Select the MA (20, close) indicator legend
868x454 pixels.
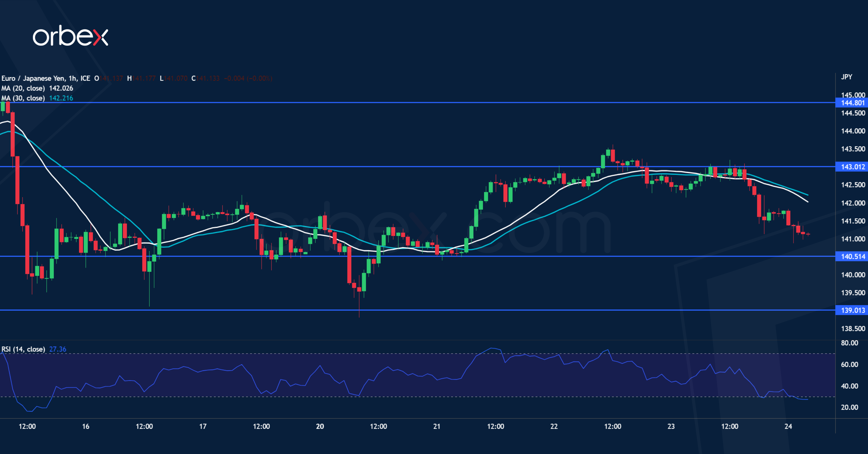point(24,88)
